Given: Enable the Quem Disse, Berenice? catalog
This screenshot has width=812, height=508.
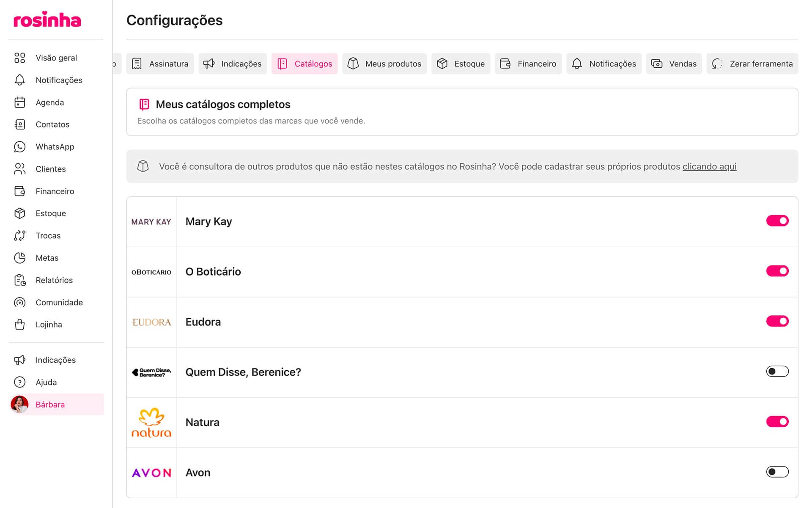Looking at the screenshot, I should click(x=777, y=372).
